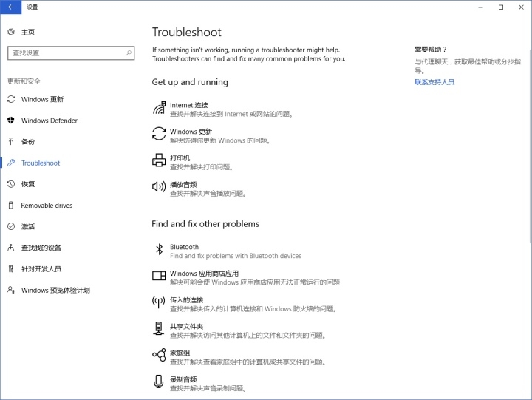Click the Internet 连接 troubleshooter icon
The height and width of the screenshot is (400, 532).
[x=159, y=108]
